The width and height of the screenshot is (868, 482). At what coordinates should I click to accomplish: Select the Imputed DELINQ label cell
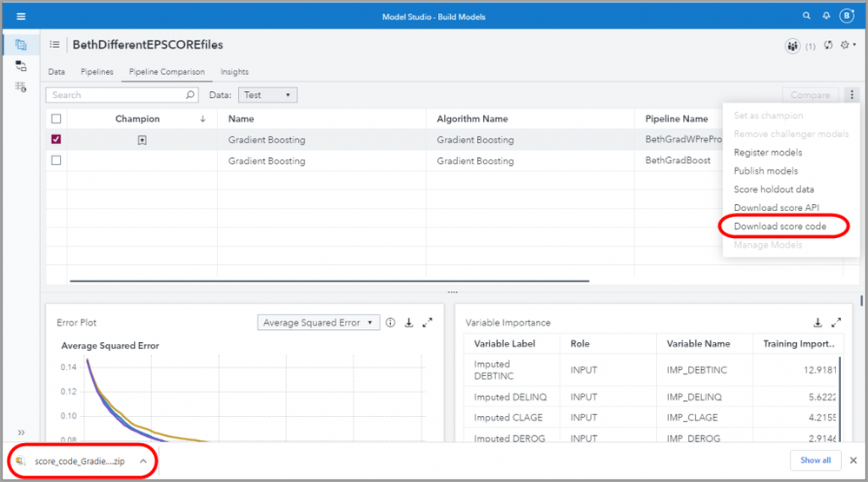click(510, 398)
